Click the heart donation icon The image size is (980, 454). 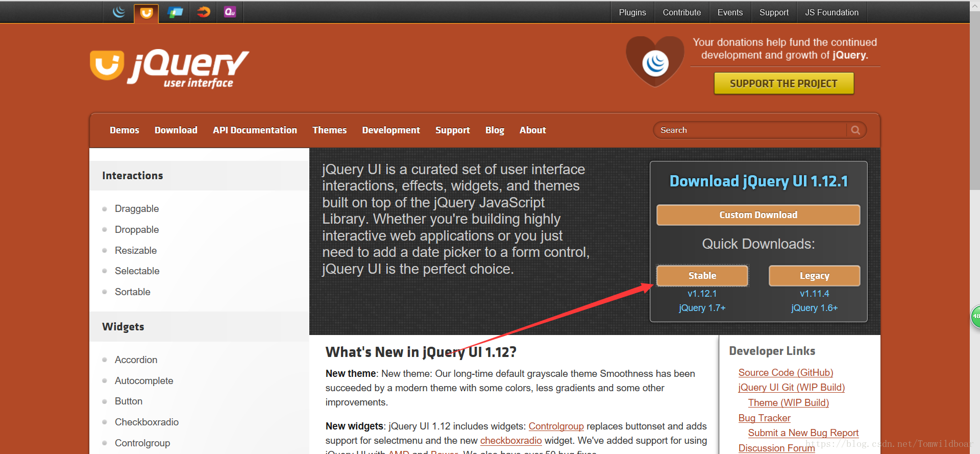tap(655, 62)
